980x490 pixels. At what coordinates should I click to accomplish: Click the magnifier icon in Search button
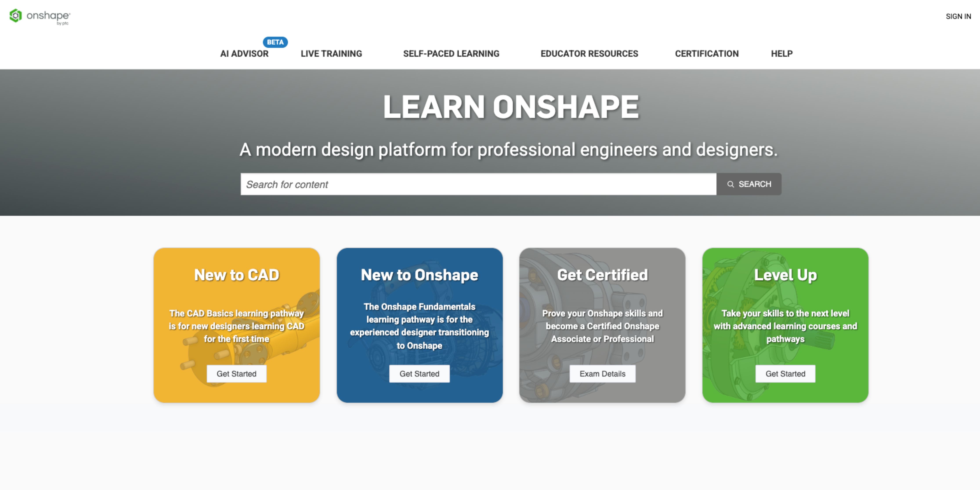coord(730,184)
